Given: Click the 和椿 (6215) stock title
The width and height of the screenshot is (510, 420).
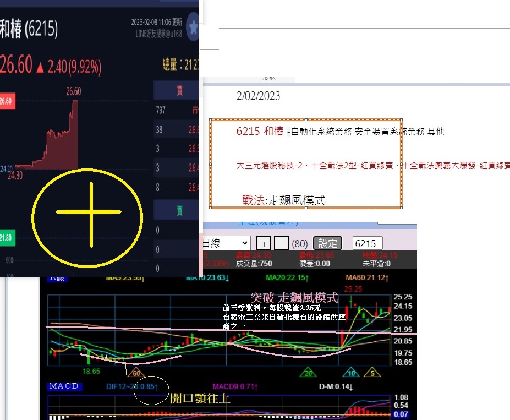Looking at the screenshot, I should [x=29, y=28].
